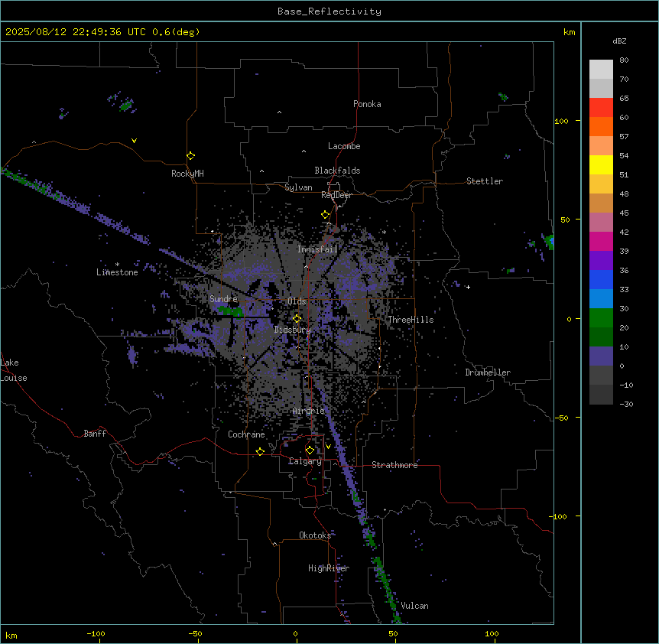Click the yellow V marker northeast of Calgary
The width and height of the screenshot is (659, 644).
pos(328,447)
